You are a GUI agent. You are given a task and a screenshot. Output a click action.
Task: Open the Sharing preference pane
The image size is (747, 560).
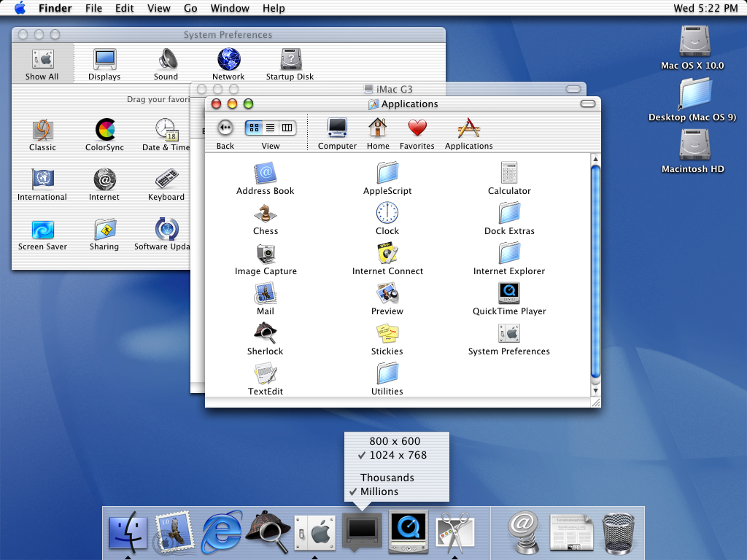click(x=104, y=230)
